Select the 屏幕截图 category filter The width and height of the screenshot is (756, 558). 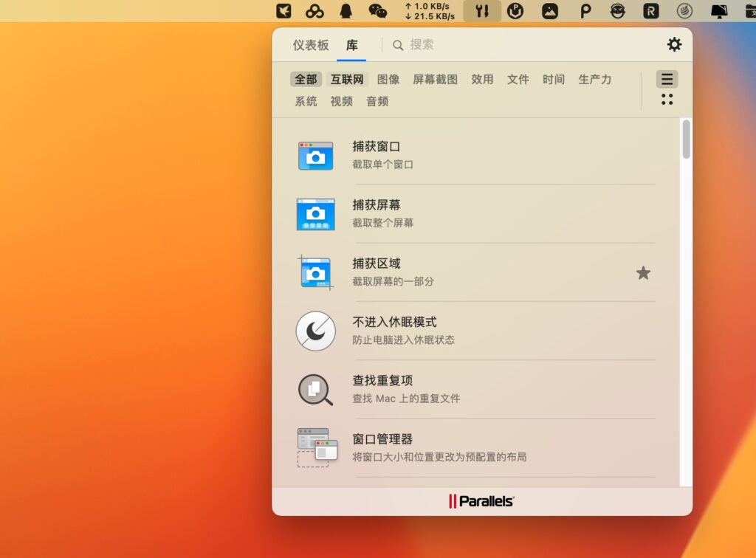pos(435,79)
